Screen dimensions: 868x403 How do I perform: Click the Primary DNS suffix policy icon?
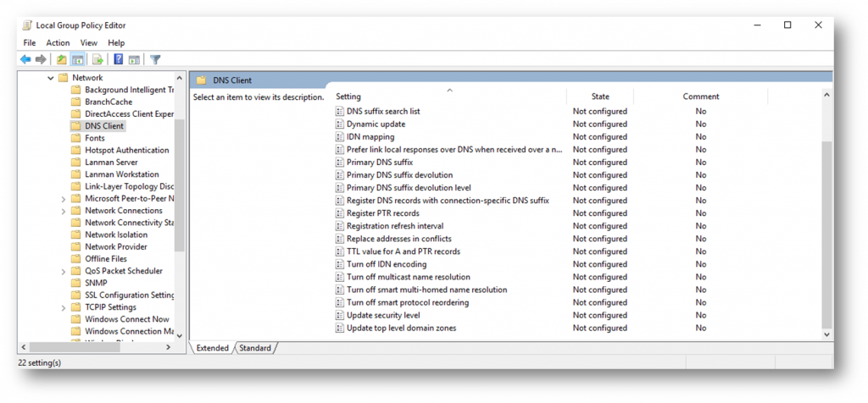(x=340, y=163)
